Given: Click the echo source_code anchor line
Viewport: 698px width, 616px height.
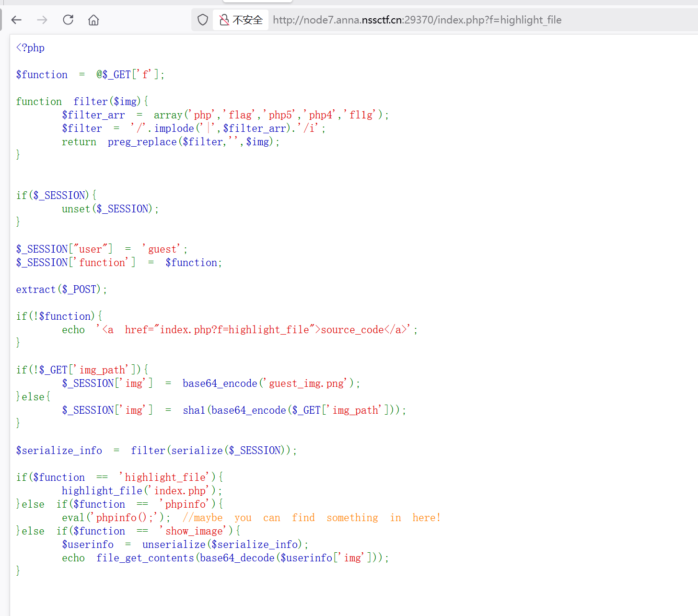Looking at the screenshot, I should click(x=240, y=329).
